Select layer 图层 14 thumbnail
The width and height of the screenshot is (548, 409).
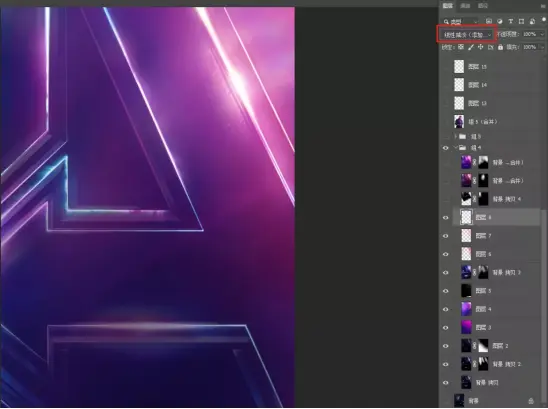pos(459,85)
